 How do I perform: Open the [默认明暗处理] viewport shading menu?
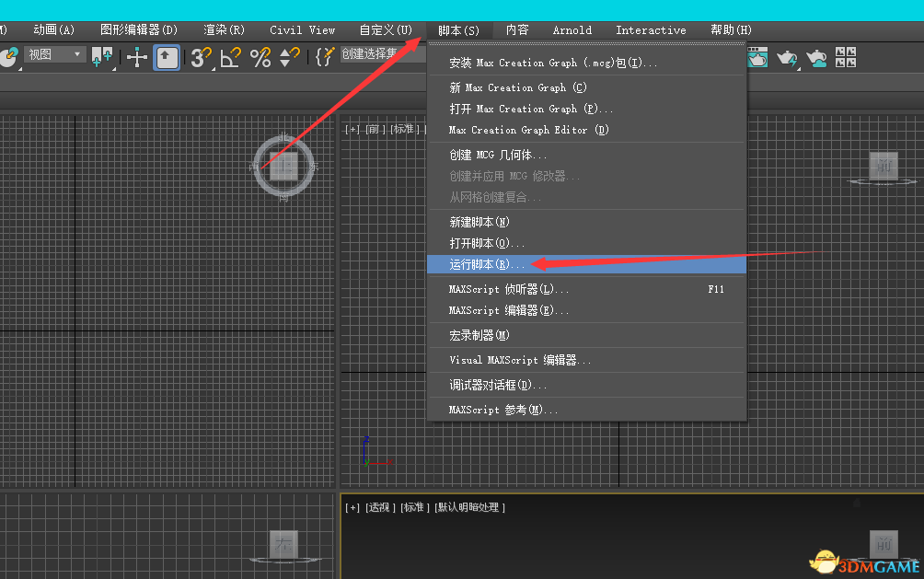click(470, 507)
